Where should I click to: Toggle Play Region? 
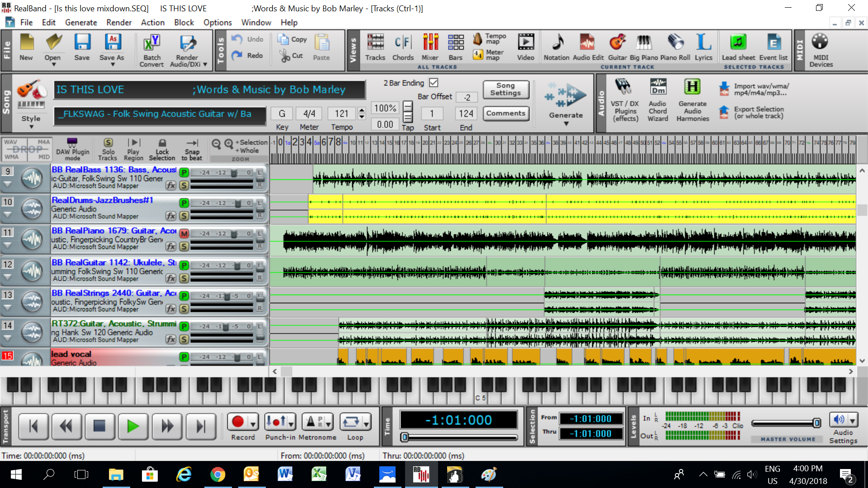pyautogui.click(x=133, y=150)
